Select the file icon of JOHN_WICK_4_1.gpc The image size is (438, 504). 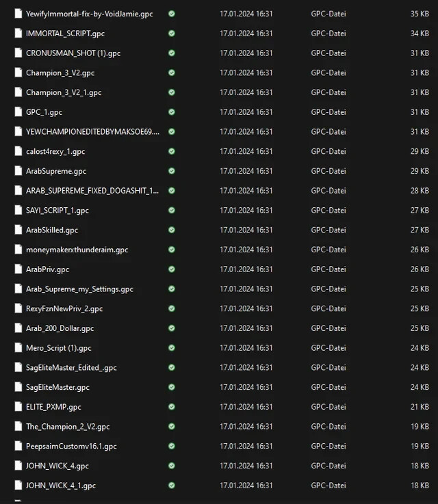click(x=18, y=485)
